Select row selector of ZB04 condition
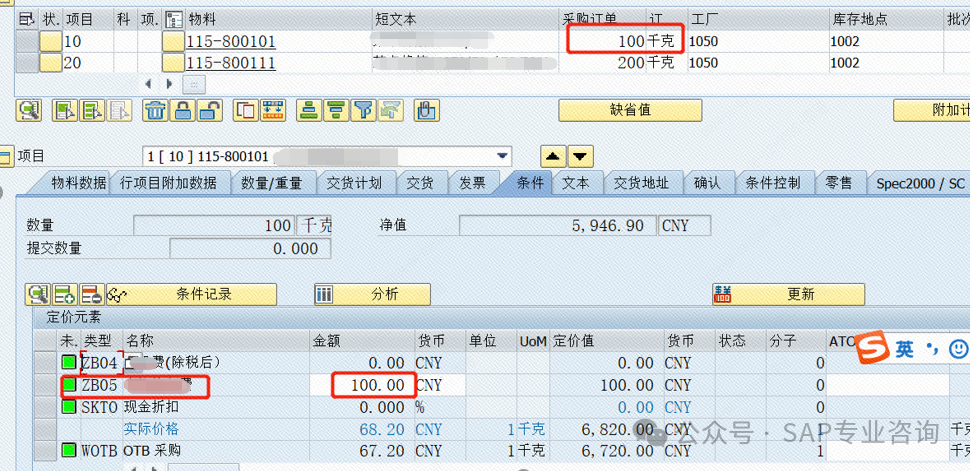This screenshot has height=471, width=970. 44,363
